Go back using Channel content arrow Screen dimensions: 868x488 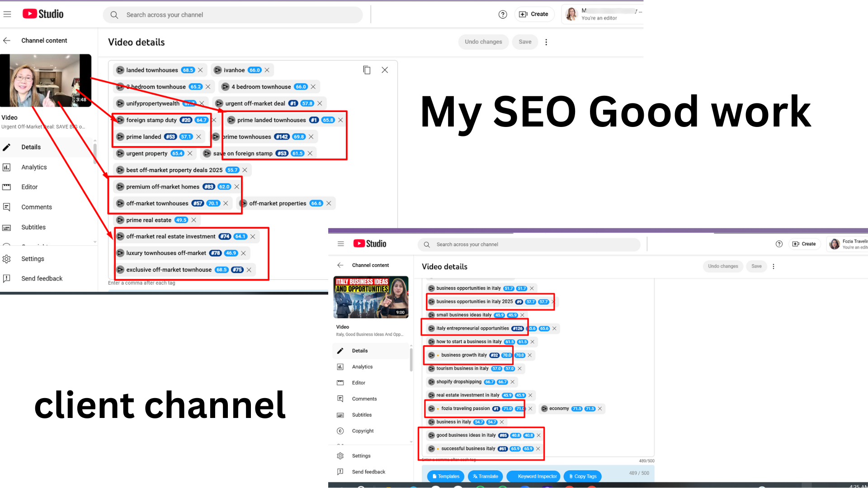(x=7, y=41)
